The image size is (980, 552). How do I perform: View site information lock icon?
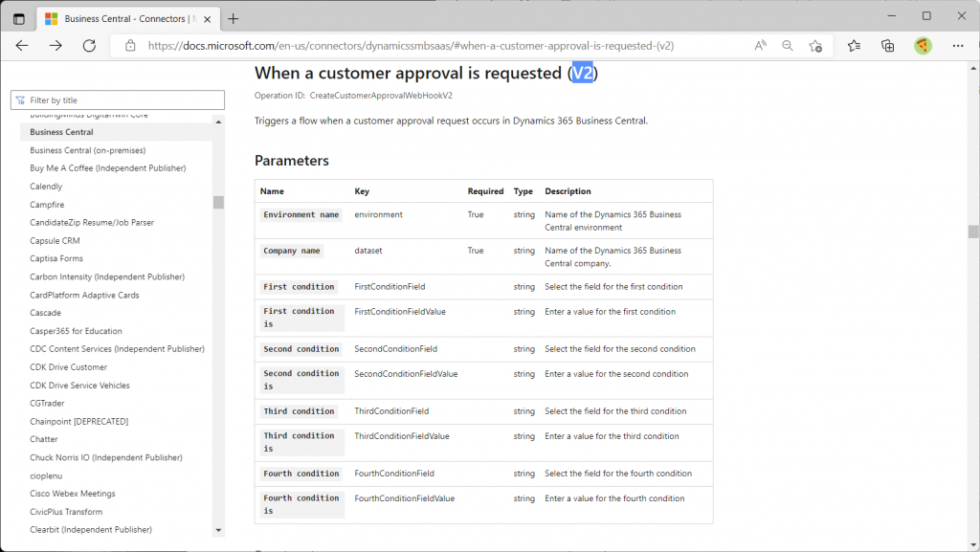click(x=130, y=46)
